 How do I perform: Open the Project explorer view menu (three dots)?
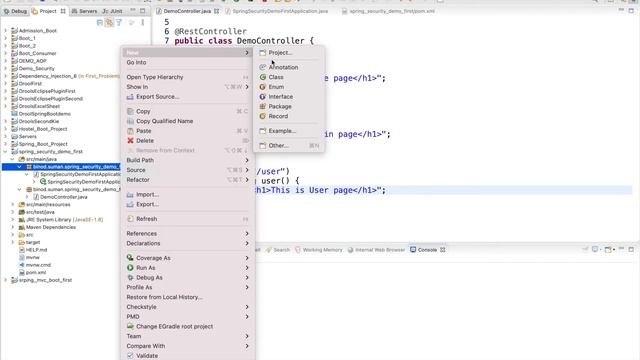[x=142, y=23]
